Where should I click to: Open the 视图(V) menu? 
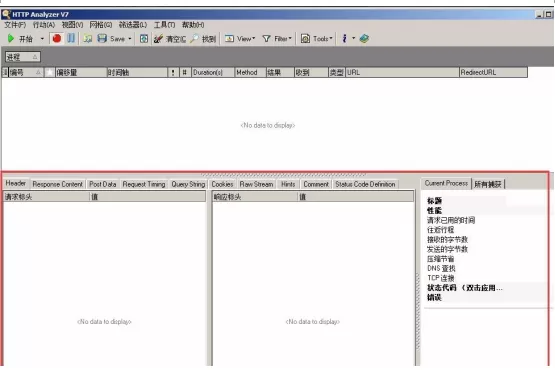point(72,25)
